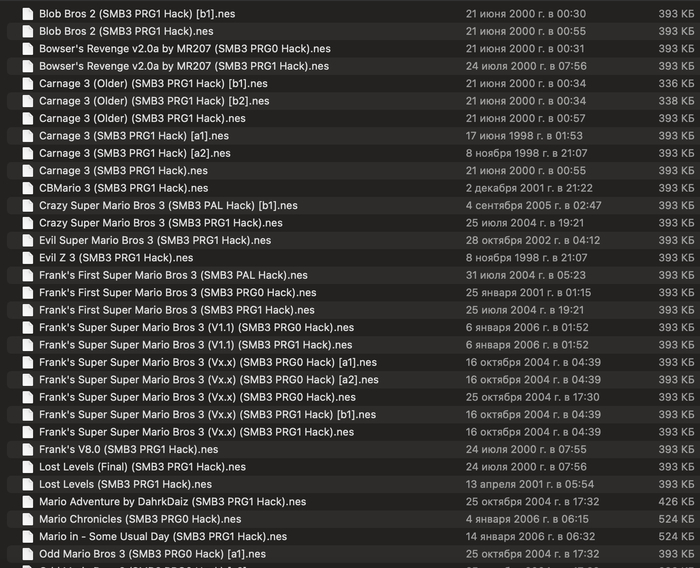Click icon of Mario Chronicles (SMB3 PRG0 Hack).nes

[28, 519]
